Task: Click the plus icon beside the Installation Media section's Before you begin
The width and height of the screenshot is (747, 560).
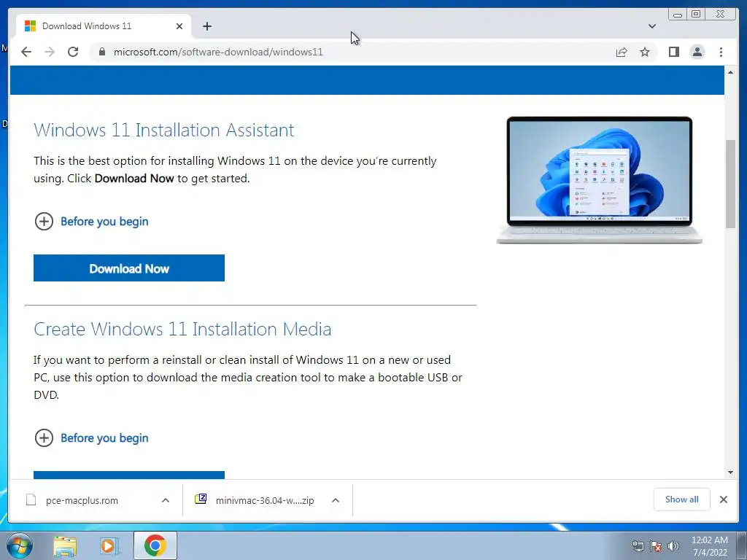Action: (x=44, y=438)
